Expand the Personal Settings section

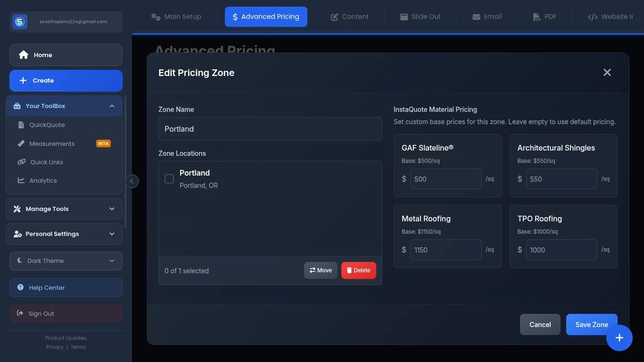point(65,234)
